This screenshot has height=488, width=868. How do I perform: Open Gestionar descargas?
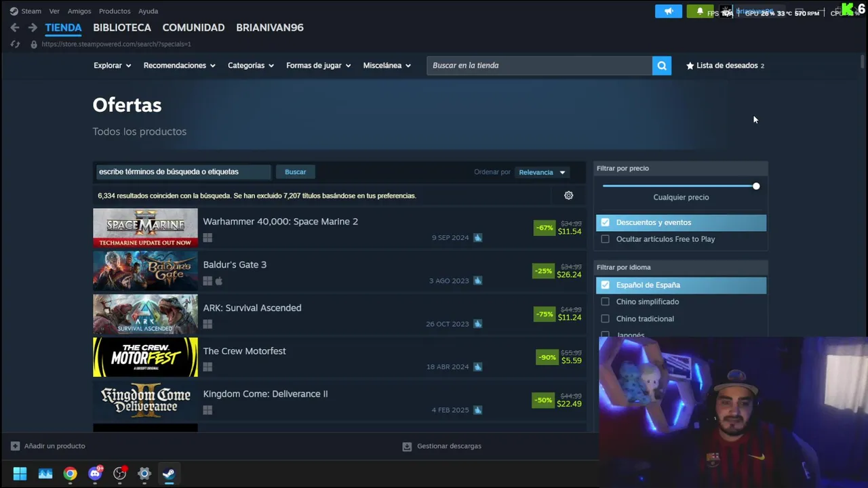(442, 447)
